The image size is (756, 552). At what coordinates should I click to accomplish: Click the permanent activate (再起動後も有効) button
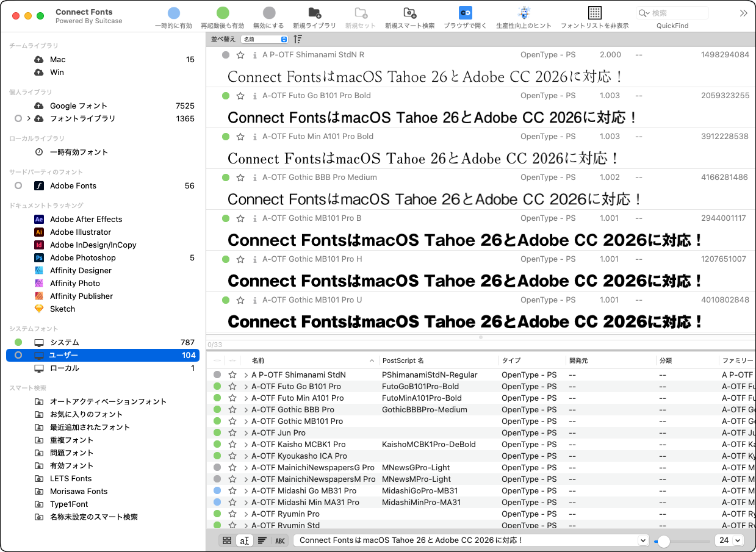[x=223, y=18]
